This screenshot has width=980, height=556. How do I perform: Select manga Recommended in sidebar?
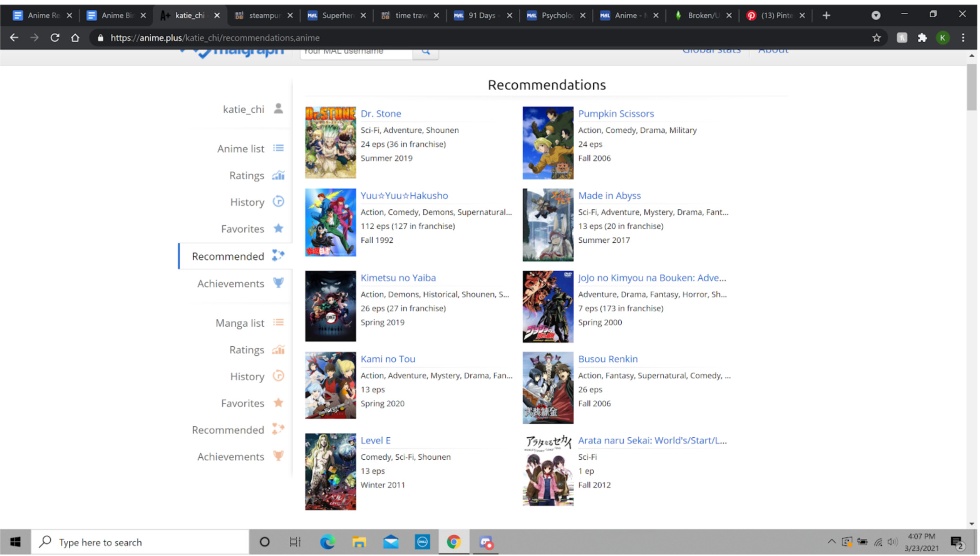pyautogui.click(x=228, y=430)
